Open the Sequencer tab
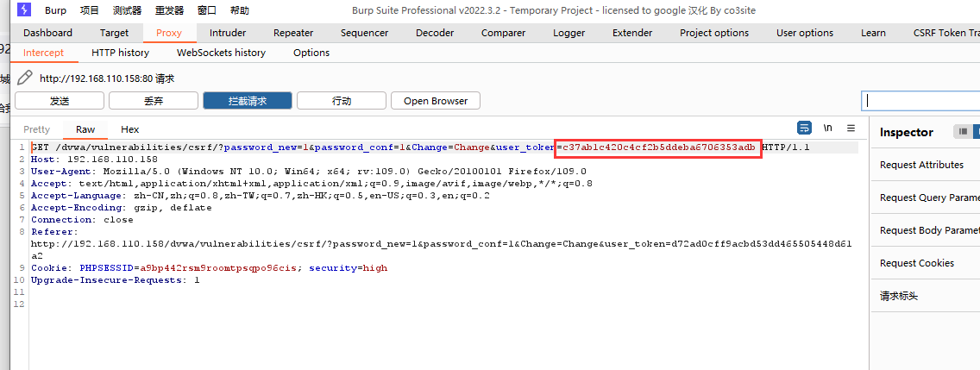 click(364, 33)
